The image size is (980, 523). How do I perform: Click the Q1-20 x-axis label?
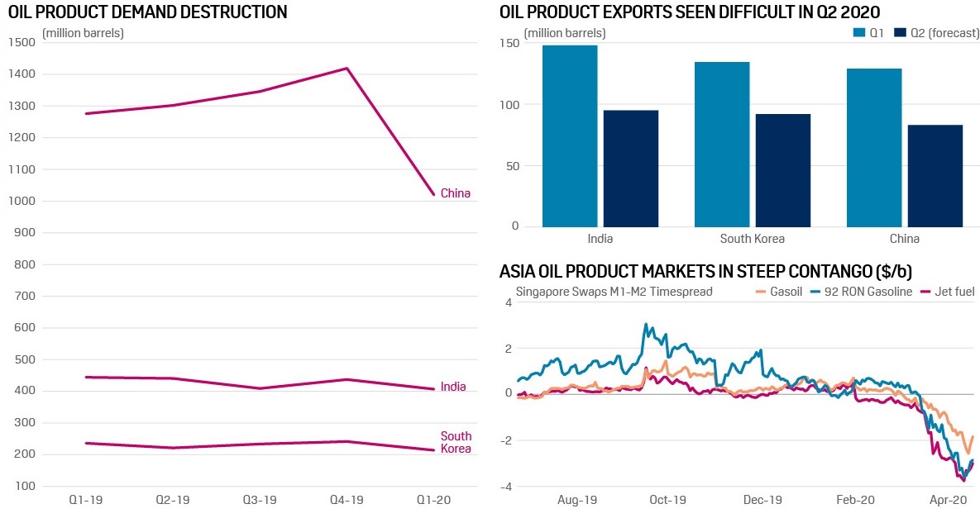[433, 500]
